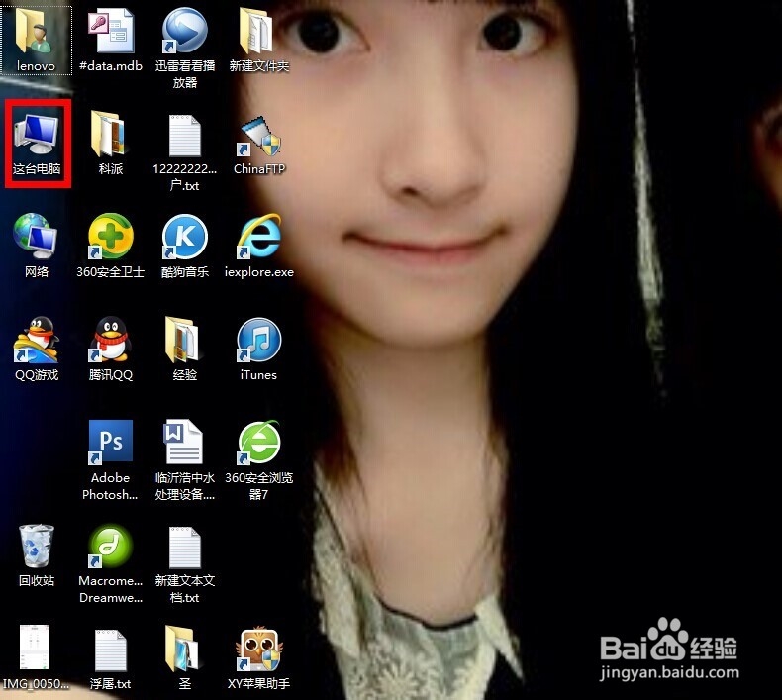Select the 科派 folder icon
This screenshot has width=782, height=700.
pyautogui.click(x=109, y=134)
